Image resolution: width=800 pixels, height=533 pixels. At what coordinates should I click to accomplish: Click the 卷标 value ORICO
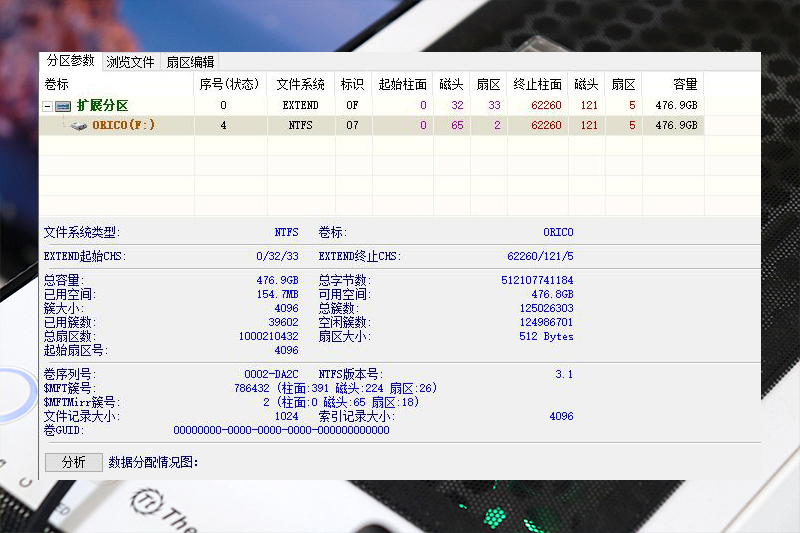558,233
